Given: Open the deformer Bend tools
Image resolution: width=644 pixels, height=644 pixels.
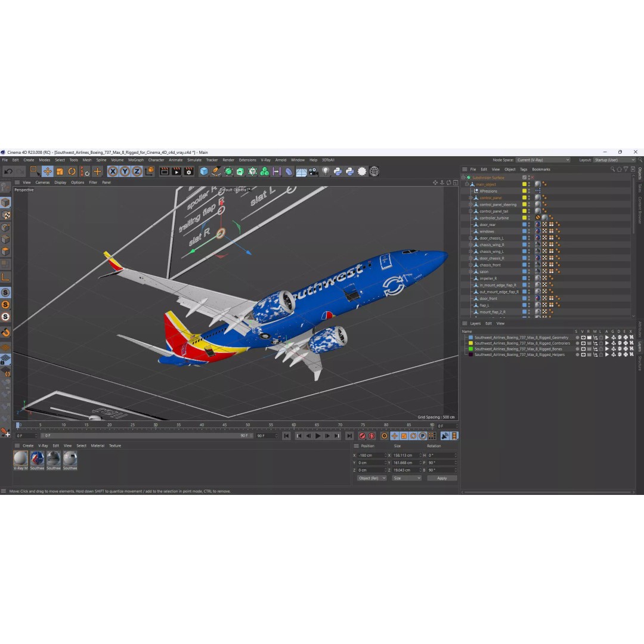Looking at the screenshot, I should click(289, 171).
